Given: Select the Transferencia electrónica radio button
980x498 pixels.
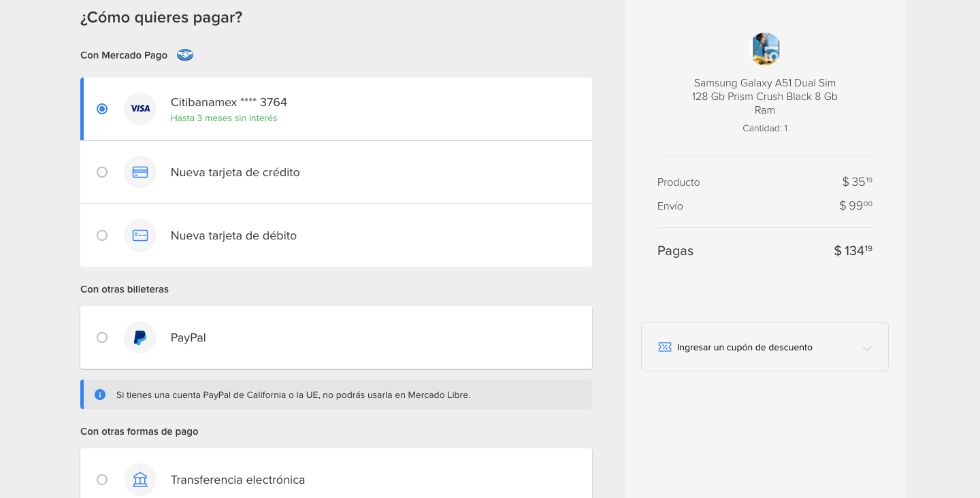Looking at the screenshot, I should coord(102,480).
